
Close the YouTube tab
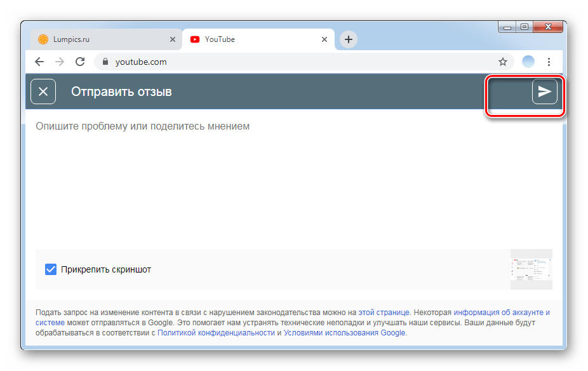point(324,39)
